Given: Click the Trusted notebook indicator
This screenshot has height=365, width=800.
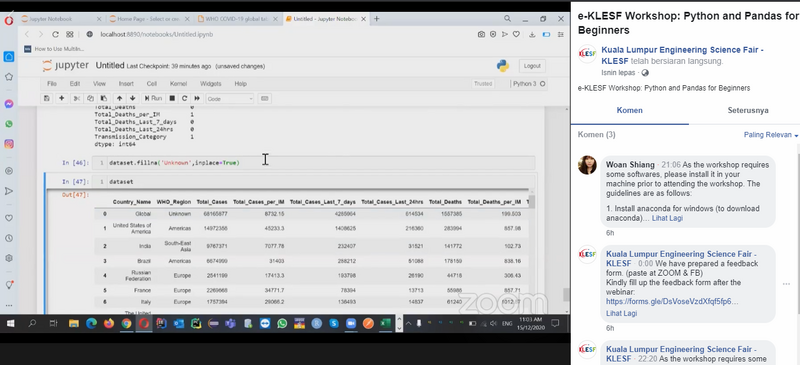Looking at the screenshot, I should pyautogui.click(x=483, y=84).
